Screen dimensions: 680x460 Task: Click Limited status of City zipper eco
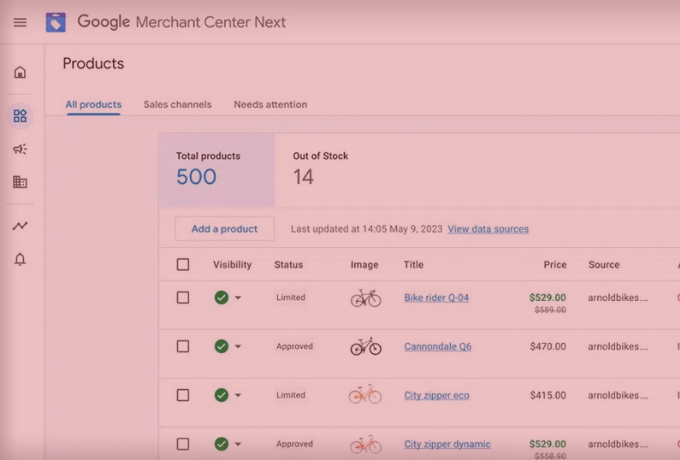pos(291,395)
